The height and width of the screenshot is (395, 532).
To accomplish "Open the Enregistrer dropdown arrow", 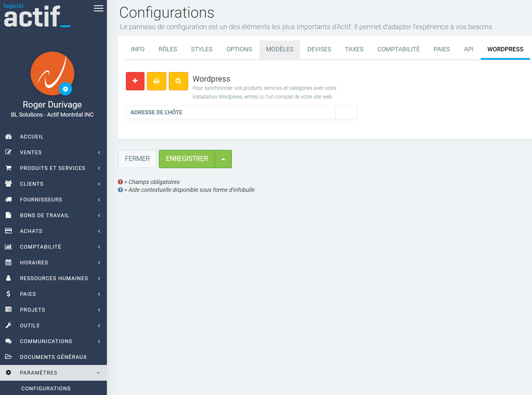I will click(223, 159).
